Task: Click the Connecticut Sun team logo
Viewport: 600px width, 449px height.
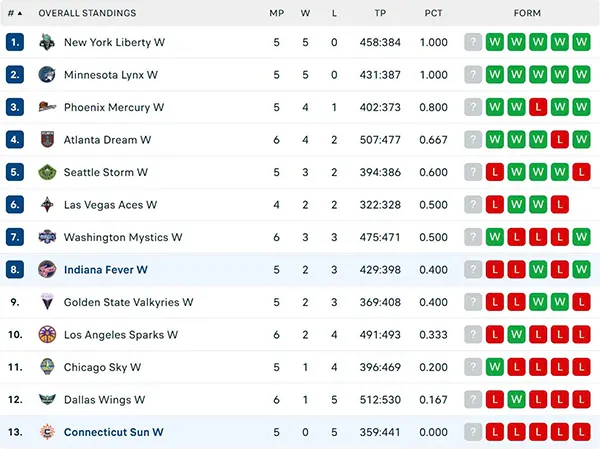Action: [47, 432]
